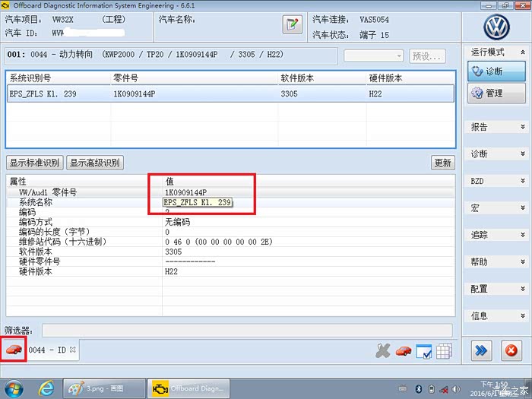Click the 筛选器 filter input field
Viewport: 532px width, 399px height.
pos(246,330)
